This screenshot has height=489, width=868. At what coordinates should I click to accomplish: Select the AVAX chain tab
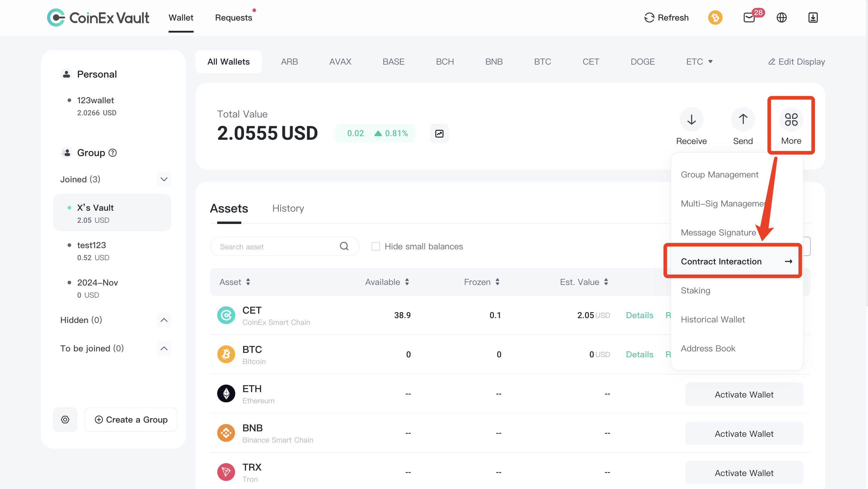(340, 62)
